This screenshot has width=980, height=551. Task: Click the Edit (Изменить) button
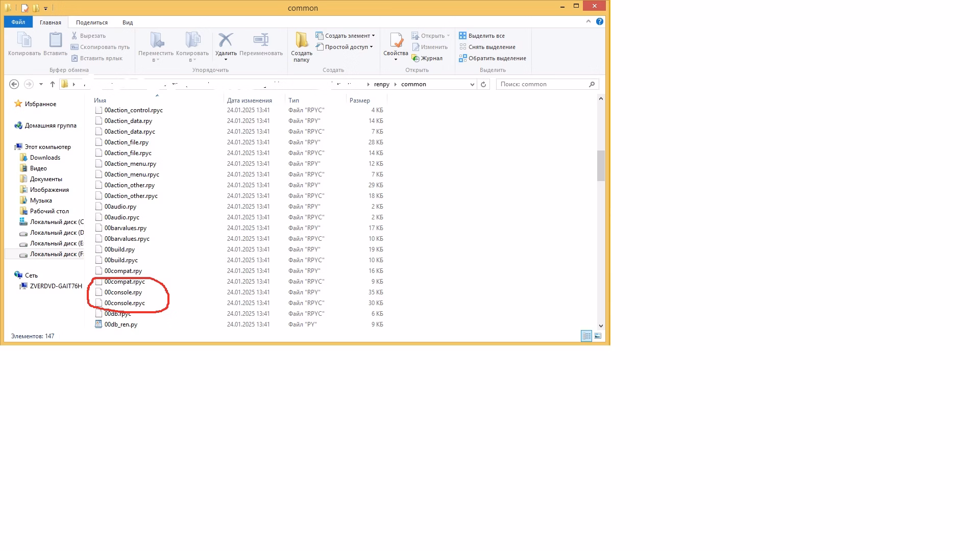(x=429, y=47)
